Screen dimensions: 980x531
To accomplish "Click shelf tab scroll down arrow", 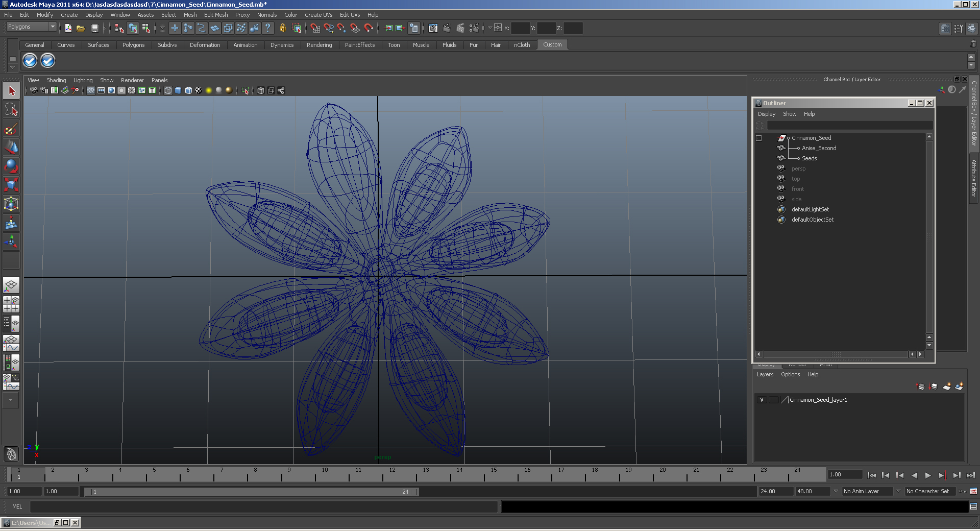I will click(x=971, y=66).
